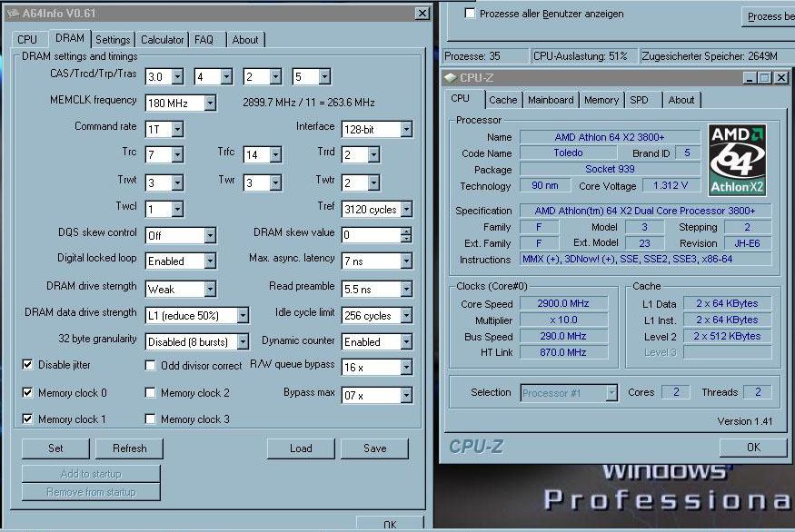Viewport: 795px width, 532px height.
Task: Open the Dynamic counter dropdown
Action: point(406,341)
